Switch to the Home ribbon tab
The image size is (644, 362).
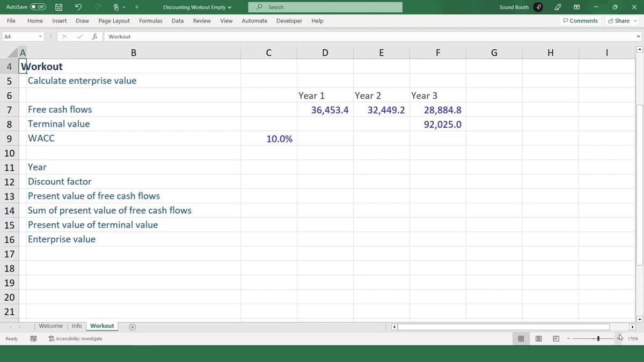pos(35,21)
